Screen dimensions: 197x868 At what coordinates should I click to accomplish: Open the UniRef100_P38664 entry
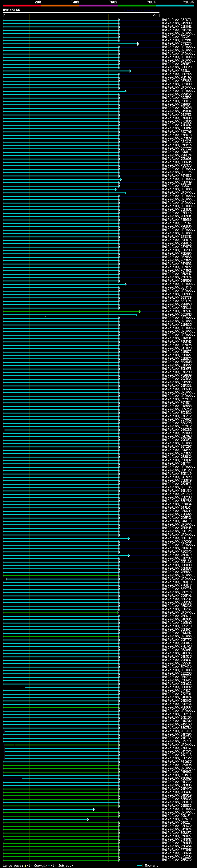pyautogui.click(x=176, y=853)
